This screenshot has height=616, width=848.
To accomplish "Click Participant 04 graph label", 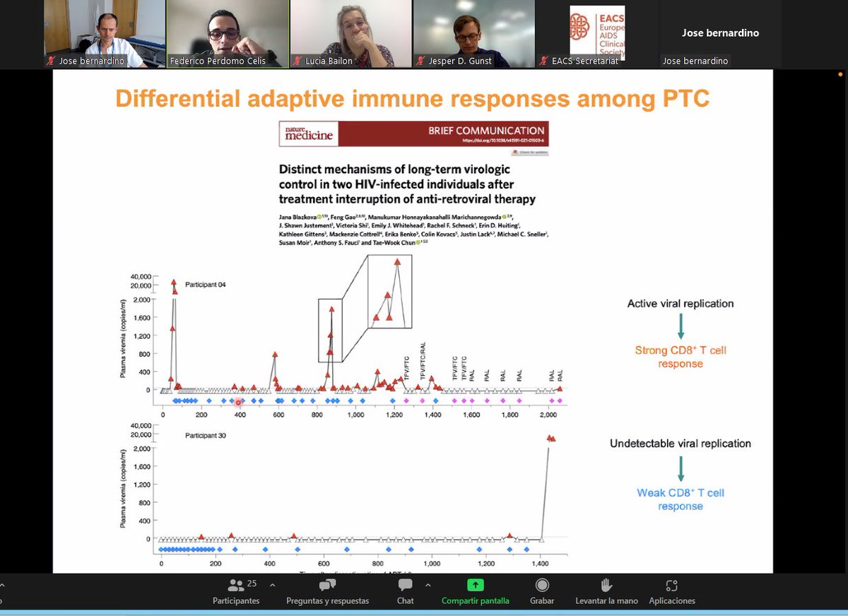I will pyautogui.click(x=206, y=285).
